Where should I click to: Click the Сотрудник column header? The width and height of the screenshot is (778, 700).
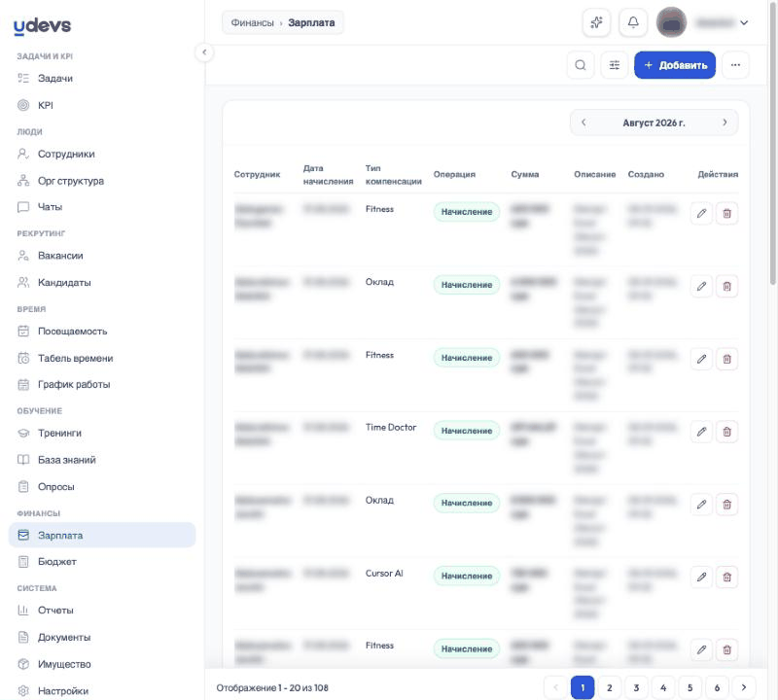[x=257, y=175]
